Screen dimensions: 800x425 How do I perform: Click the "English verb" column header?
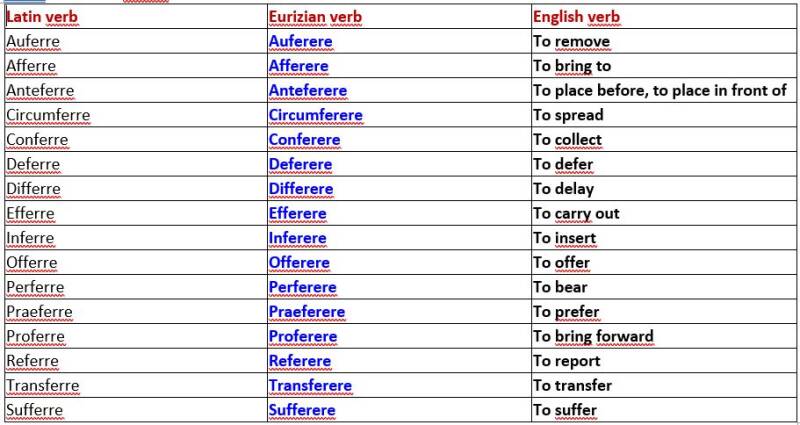click(x=576, y=17)
